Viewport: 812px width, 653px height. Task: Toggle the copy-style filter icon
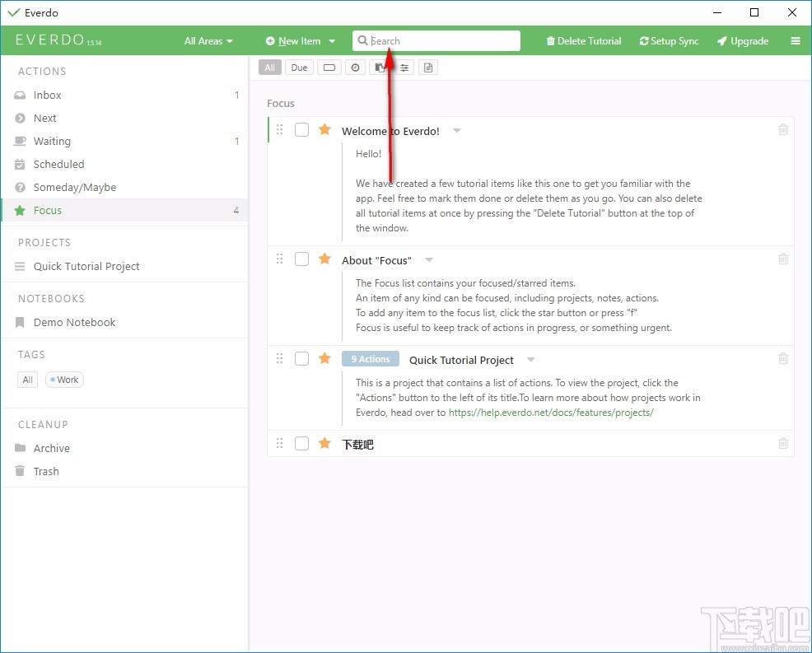click(x=380, y=68)
